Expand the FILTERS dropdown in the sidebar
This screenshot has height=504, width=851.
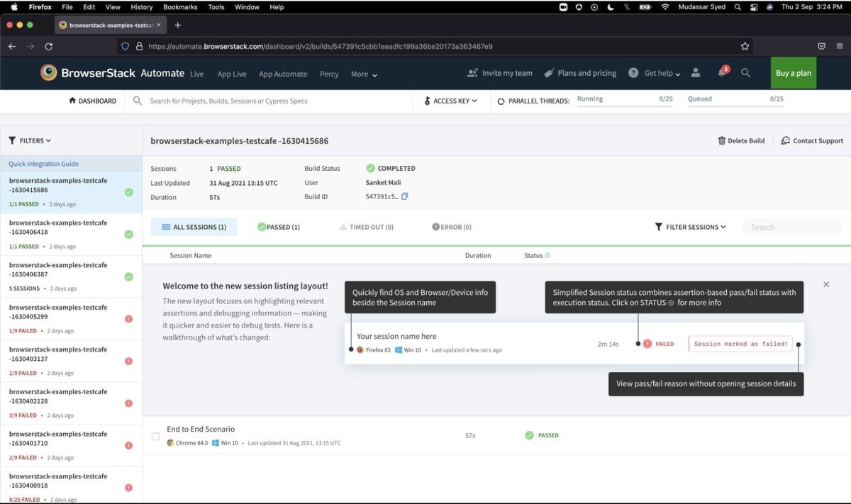coord(30,140)
